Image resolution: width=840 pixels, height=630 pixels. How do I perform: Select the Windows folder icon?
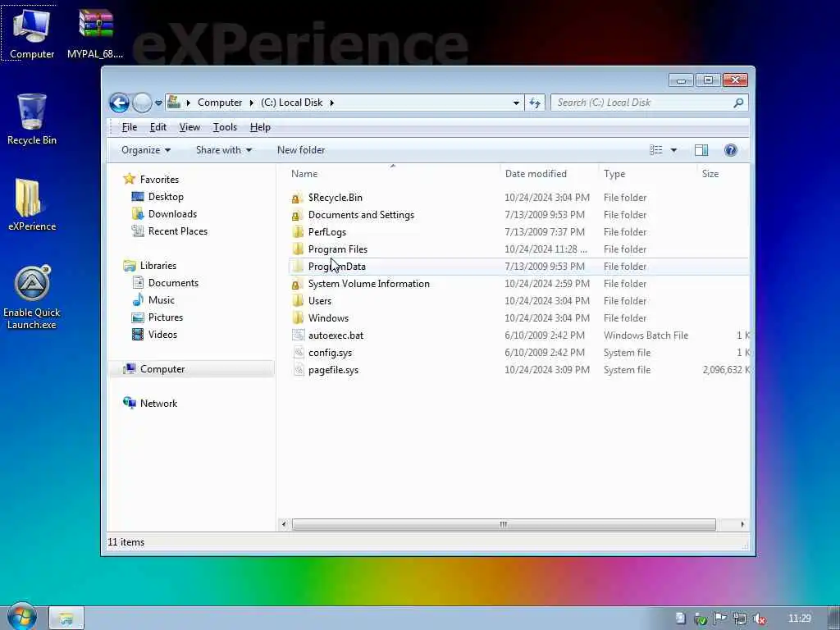tap(297, 318)
